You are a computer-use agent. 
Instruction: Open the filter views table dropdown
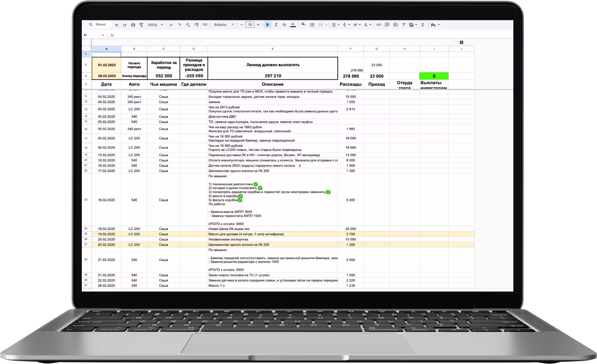pos(413,25)
